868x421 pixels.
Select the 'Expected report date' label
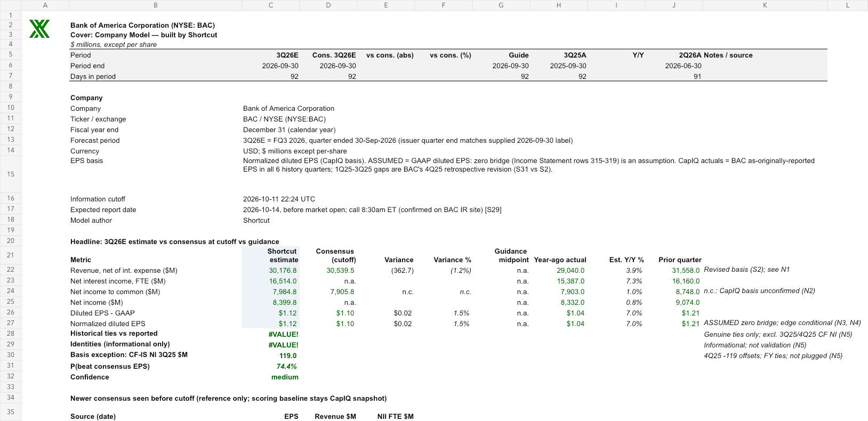coord(103,210)
